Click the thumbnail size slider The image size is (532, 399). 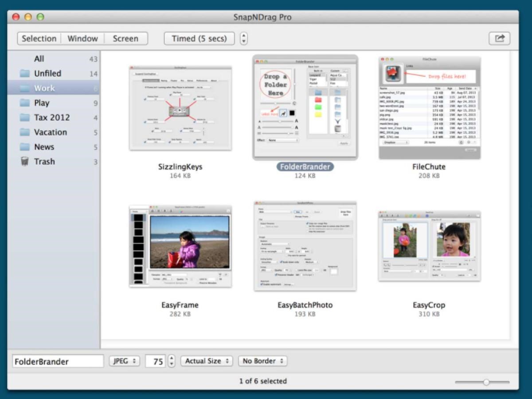coord(482,382)
